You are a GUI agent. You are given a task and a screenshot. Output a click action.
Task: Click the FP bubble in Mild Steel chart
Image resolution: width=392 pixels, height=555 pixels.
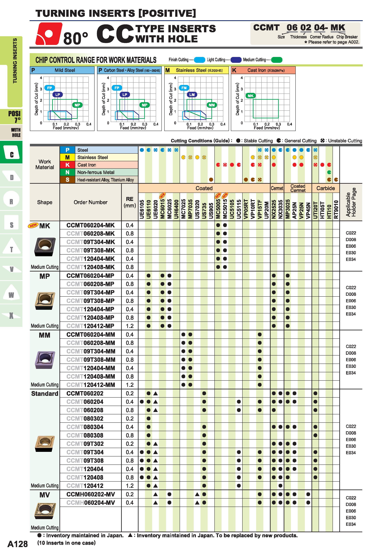pyautogui.click(x=49, y=88)
